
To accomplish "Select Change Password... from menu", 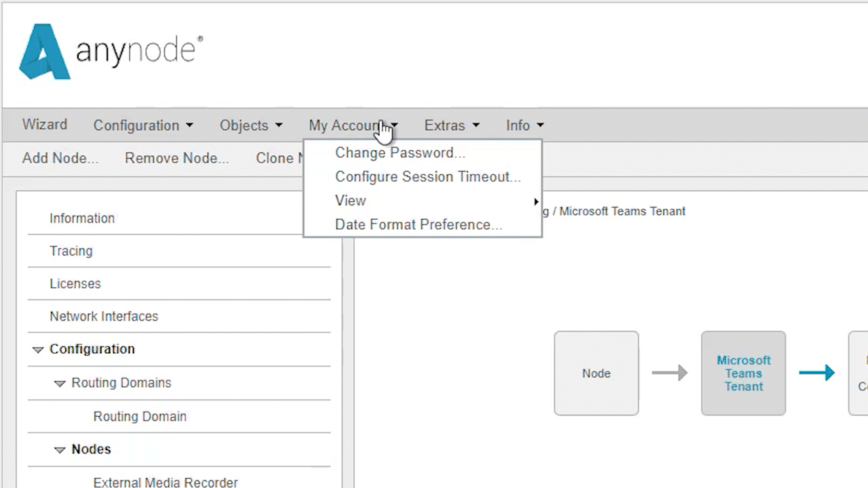I will (x=400, y=152).
